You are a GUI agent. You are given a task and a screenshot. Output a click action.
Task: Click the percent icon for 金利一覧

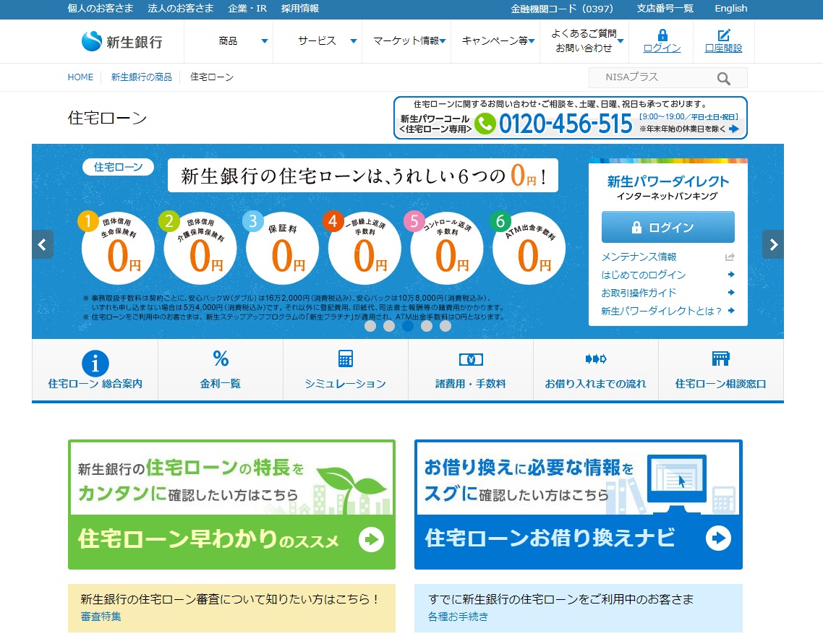221,359
